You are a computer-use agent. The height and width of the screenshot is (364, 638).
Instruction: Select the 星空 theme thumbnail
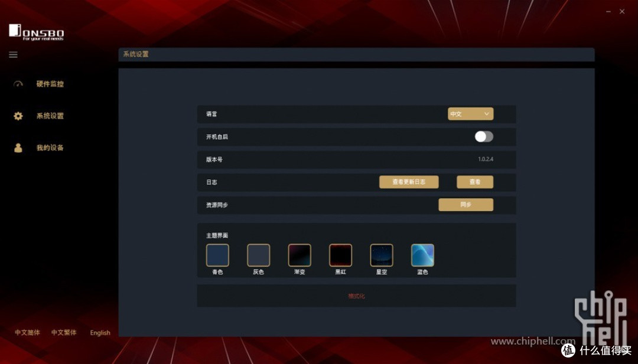point(382,255)
